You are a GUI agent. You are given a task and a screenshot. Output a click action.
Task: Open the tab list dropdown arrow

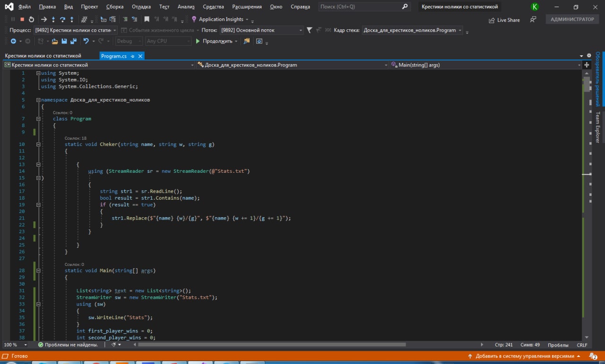[x=581, y=56]
